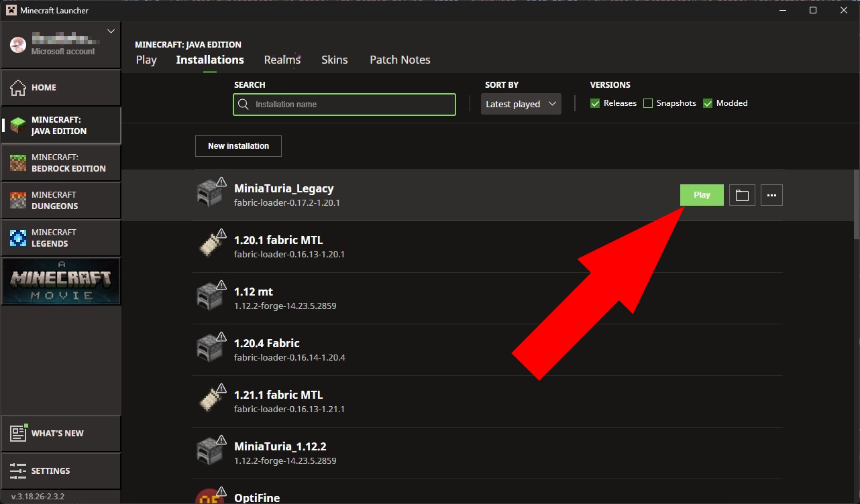
Task: Minimize the Minecraft Launcher window
Action: pos(783,10)
